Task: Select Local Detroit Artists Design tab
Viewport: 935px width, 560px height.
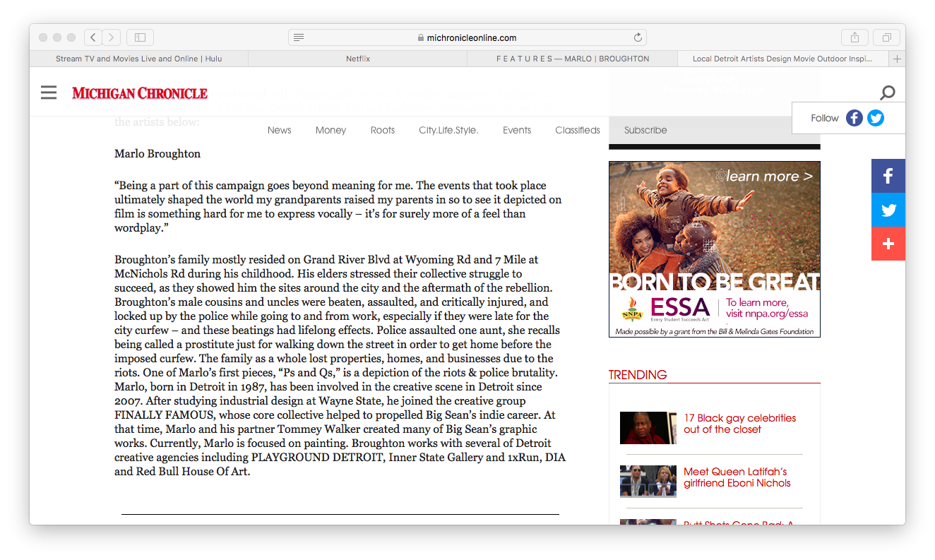Action: (x=782, y=59)
